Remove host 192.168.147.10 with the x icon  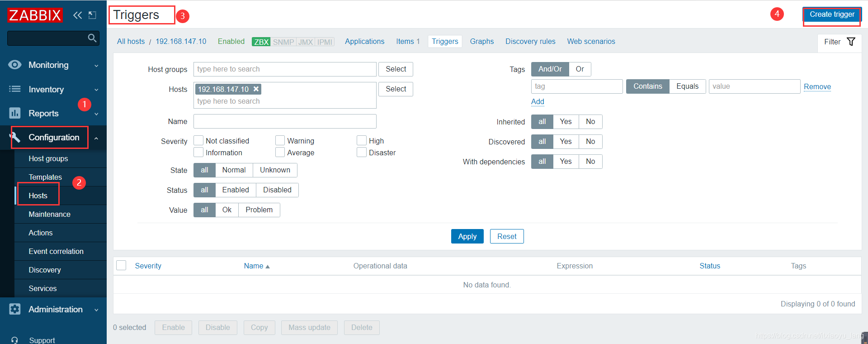pos(256,89)
